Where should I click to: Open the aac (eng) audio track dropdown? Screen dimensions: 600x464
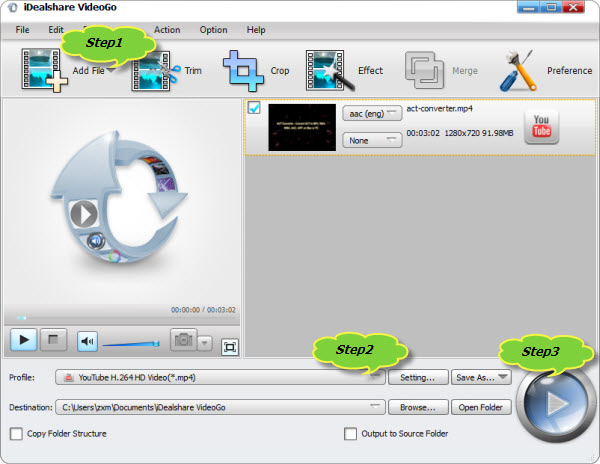(372, 113)
